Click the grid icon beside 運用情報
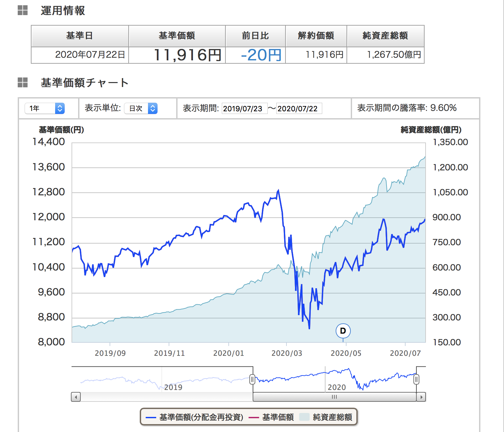Viewport: 504px width, 432px height. tap(23, 11)
